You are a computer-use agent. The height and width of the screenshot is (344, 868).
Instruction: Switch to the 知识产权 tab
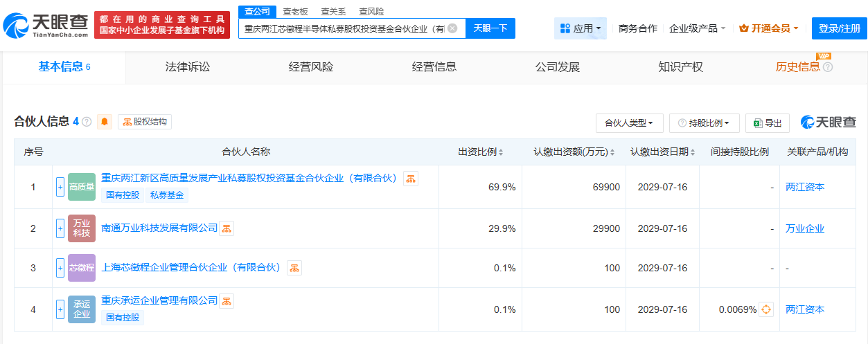[680, 67]
